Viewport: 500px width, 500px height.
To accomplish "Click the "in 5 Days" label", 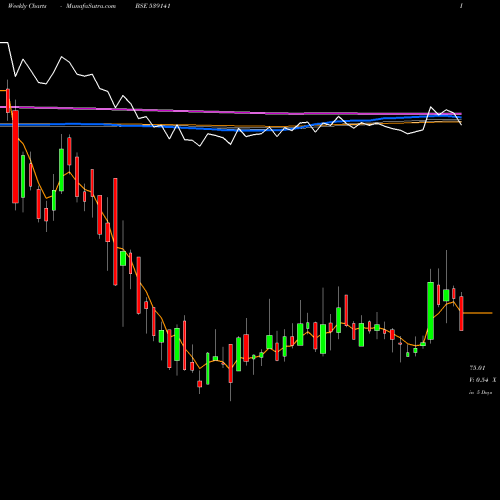I will click(480, 393).
